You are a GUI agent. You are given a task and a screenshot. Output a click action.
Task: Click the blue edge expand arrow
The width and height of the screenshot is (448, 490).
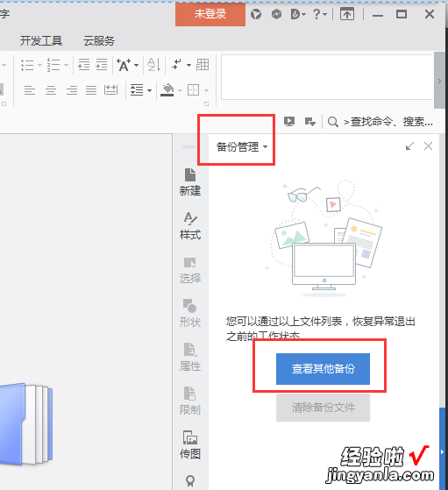(442, 451)
